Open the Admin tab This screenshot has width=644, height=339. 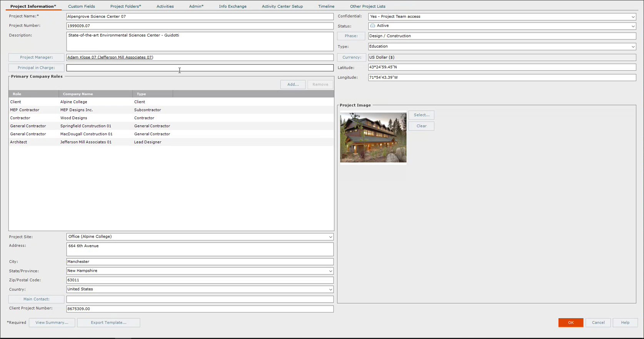[196, 6]
